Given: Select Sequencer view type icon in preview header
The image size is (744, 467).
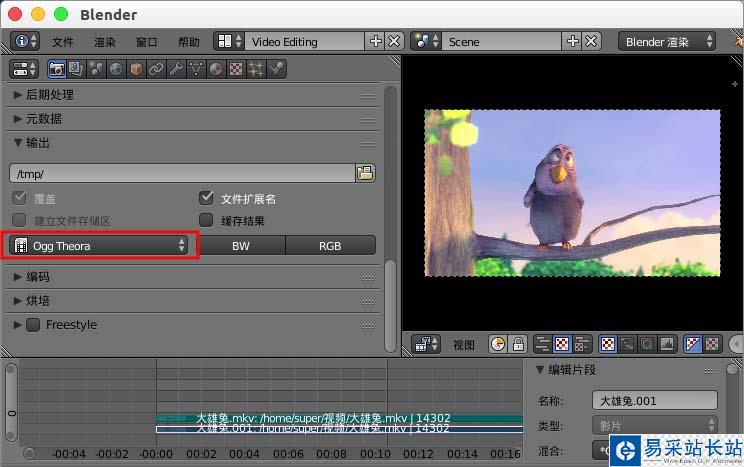Looking at the screenshot, I should 543,344.
